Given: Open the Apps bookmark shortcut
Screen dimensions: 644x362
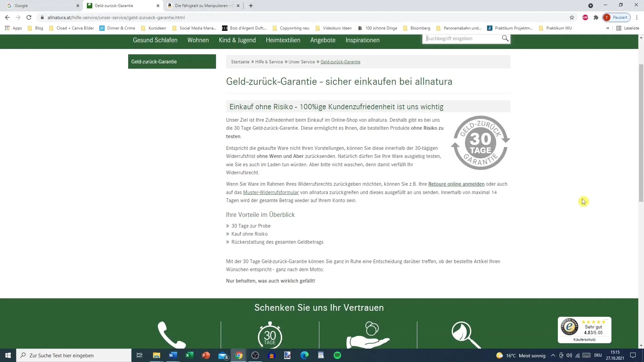Looking at the screenshot, I should 13,28.
